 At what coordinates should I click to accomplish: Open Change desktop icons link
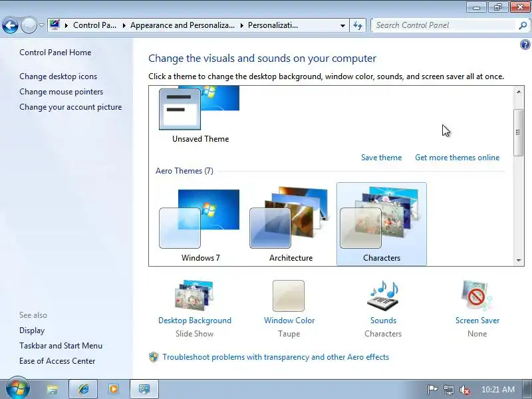tap(58, 76)
